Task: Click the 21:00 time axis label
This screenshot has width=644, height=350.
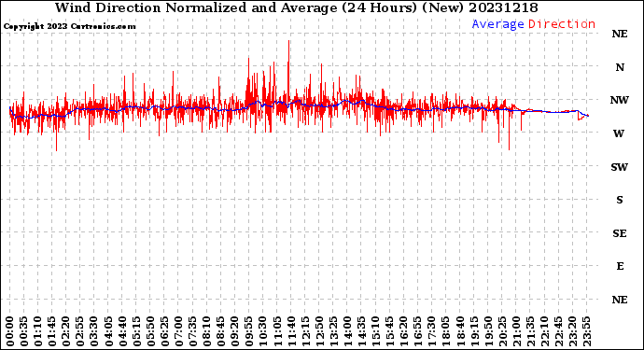Action: [516, 331]
